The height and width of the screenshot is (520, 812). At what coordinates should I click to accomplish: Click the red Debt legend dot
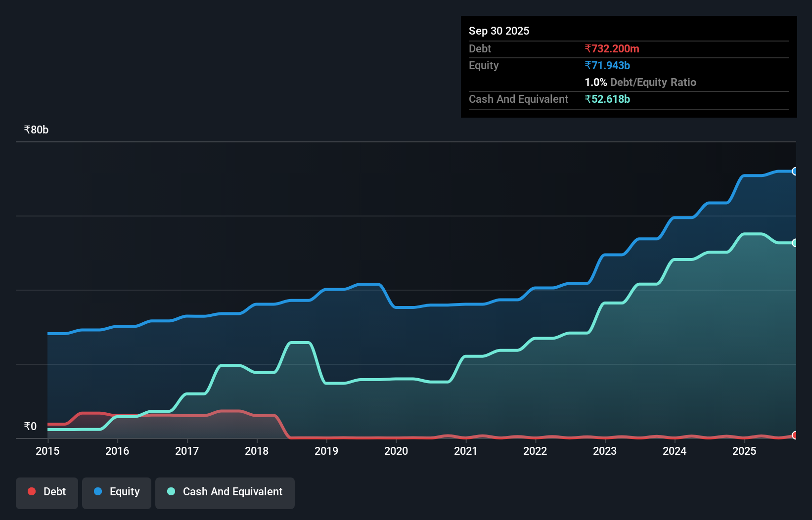32,491
